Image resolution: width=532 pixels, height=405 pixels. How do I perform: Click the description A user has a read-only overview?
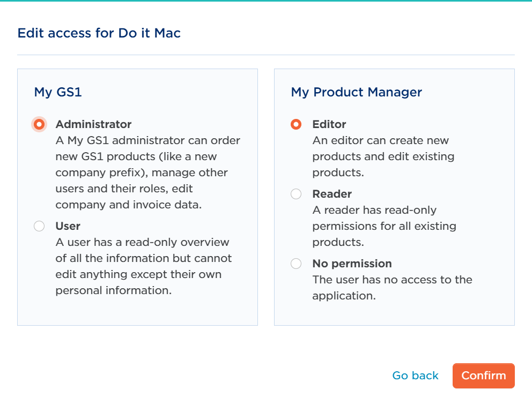(x=144, y=266)
